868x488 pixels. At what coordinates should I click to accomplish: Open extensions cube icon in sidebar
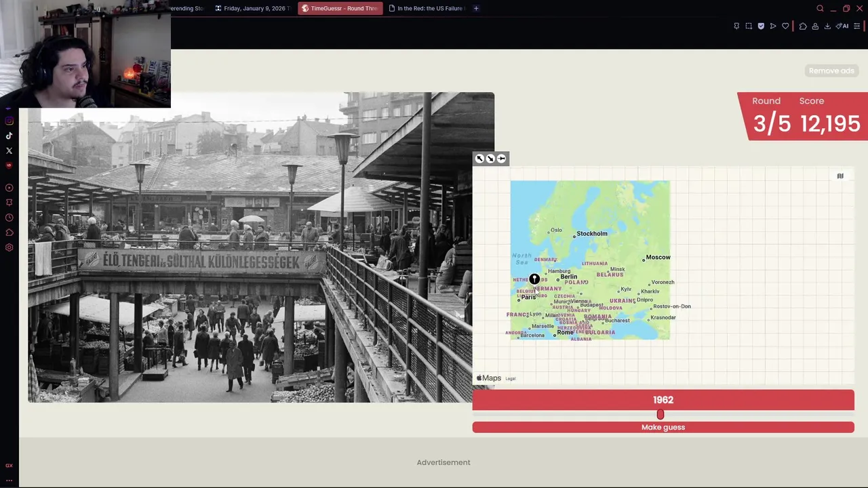coord(9,232)
